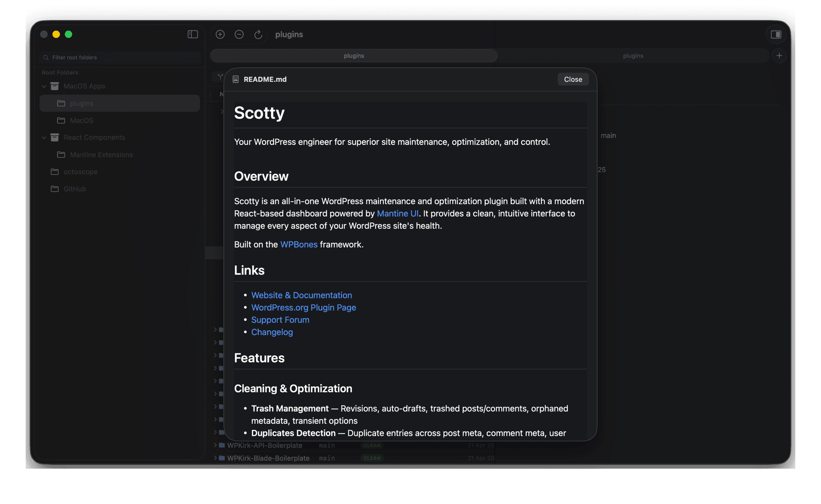Toggle the left sidebar visibility icon
821x504 pixels.
point(193,34)
